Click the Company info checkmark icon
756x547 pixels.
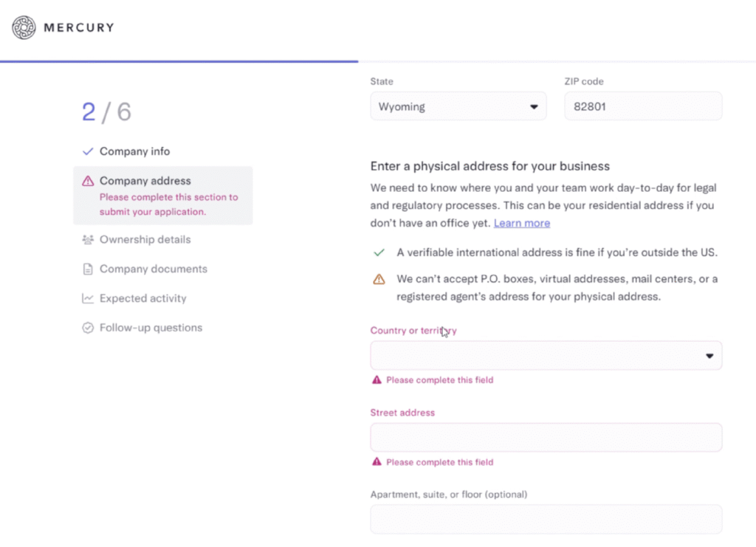pyautogui.click(x=88, y=151)
